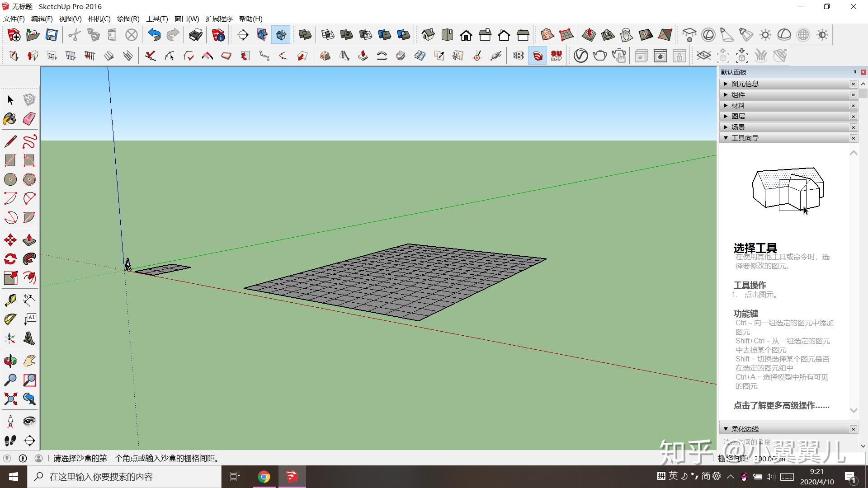868x488 pixels.
Task: Select the Pencil line tool
Action: 10,141
